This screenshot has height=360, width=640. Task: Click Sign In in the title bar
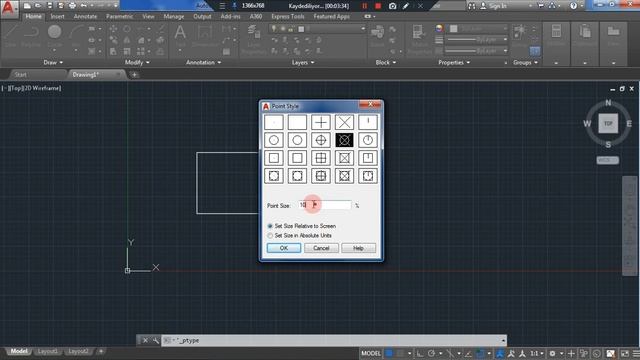497,6
